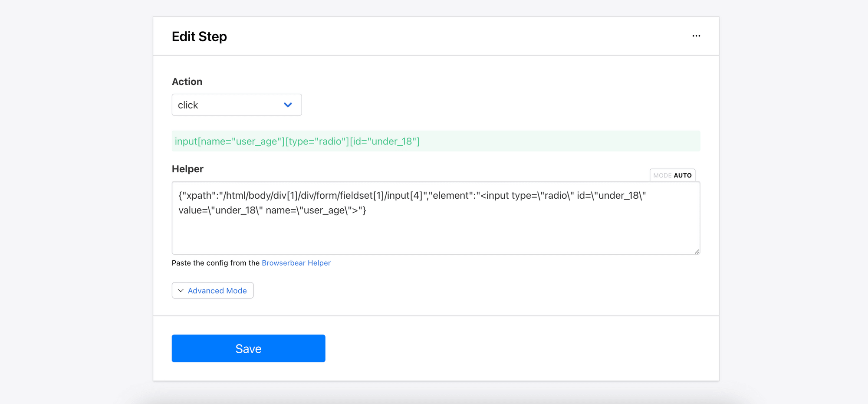
Task: Click the chevron on the click dropdown
Action: click(x=288, y=105)
